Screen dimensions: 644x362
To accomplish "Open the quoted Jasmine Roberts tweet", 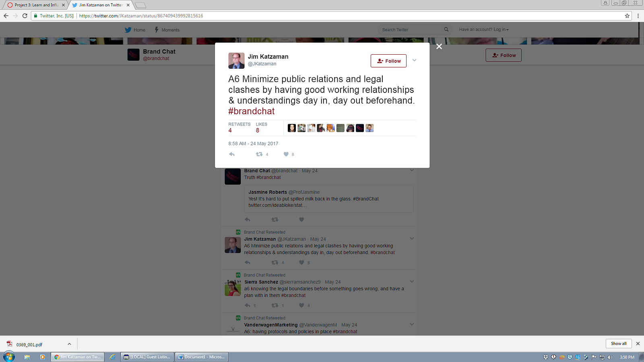I will [329, 199].
